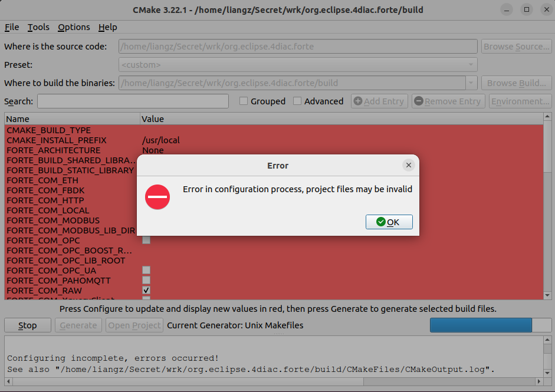Select FORTE_COM_ETH entry
The width and height of the screenshot is (555, 392).
click(42, 180)
